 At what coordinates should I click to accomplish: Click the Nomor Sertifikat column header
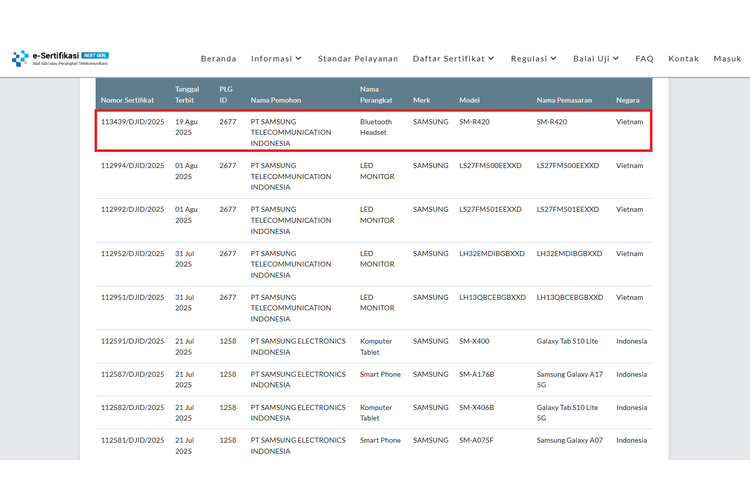[127, 100]
